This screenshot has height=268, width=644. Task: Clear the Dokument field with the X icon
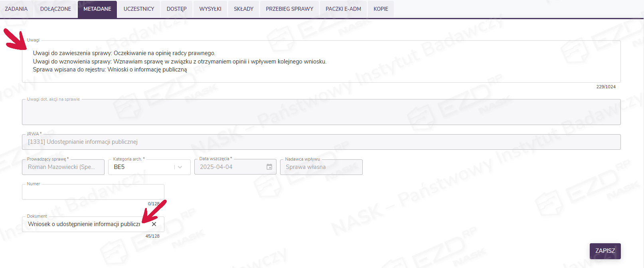click(x=154, y=224)
